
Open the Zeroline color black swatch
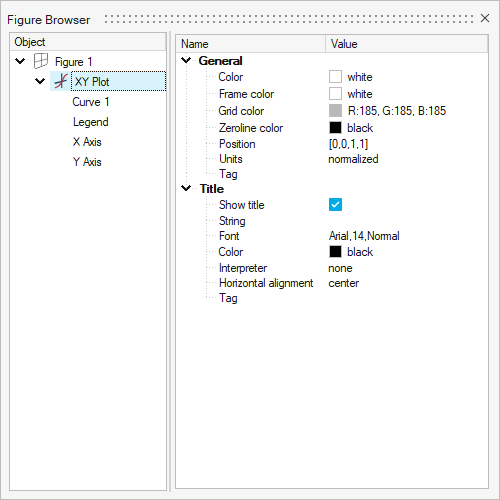[335, 128]
